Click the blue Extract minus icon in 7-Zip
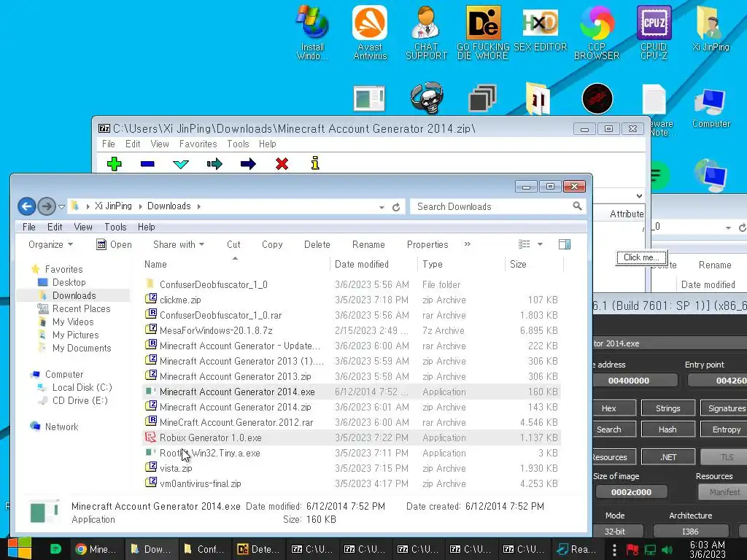This screenshot has width=747, height=560. click(x=147, y=164)
